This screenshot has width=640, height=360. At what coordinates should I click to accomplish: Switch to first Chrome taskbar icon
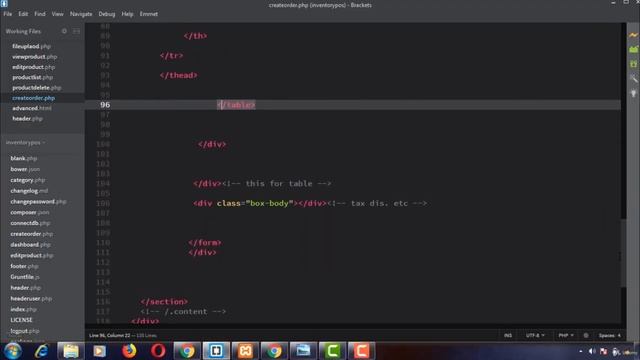pyautogui.click(x=187, y=351)
